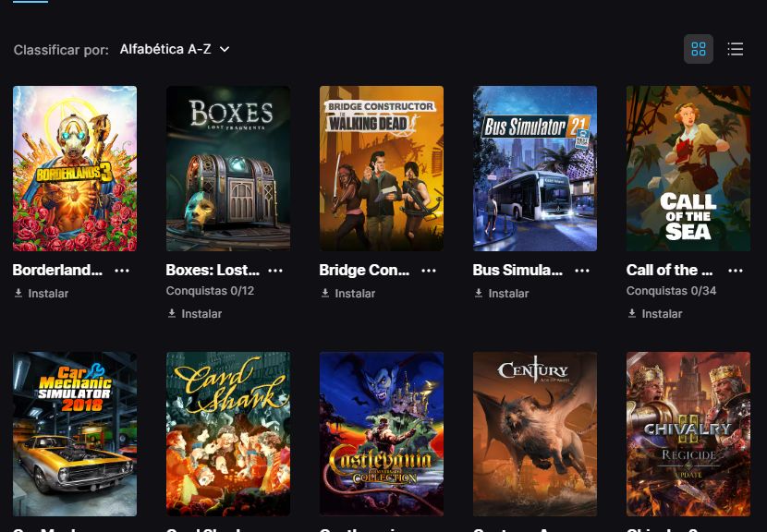Open Castlevania Collection cover art
The image size is (767, 532).
tap(382, 434)
